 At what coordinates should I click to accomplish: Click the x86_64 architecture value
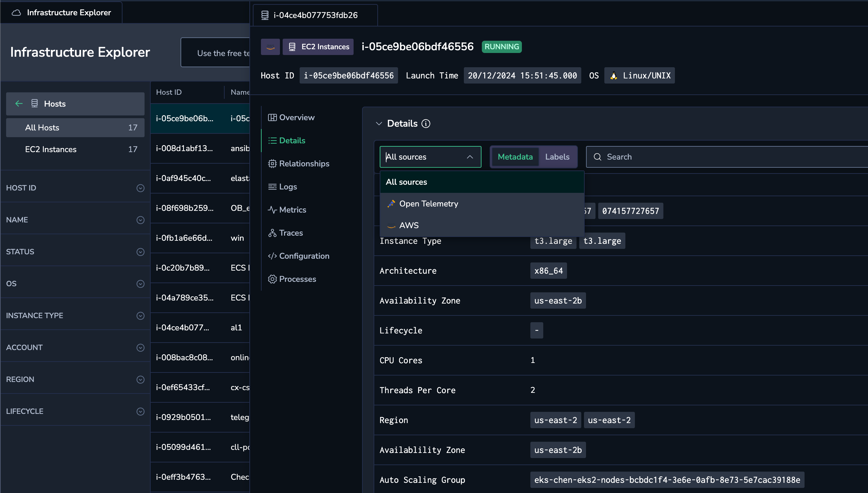tap(548, 271)
